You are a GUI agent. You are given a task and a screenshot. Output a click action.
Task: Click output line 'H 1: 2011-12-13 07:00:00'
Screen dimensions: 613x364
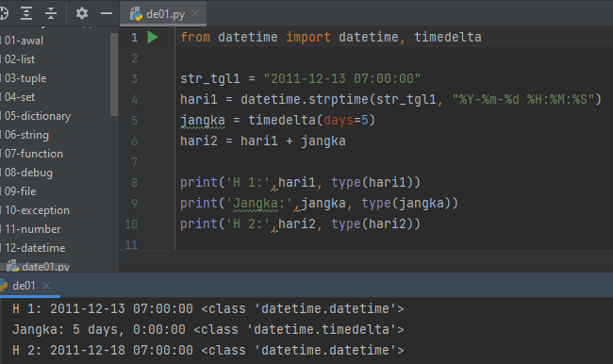103,309
